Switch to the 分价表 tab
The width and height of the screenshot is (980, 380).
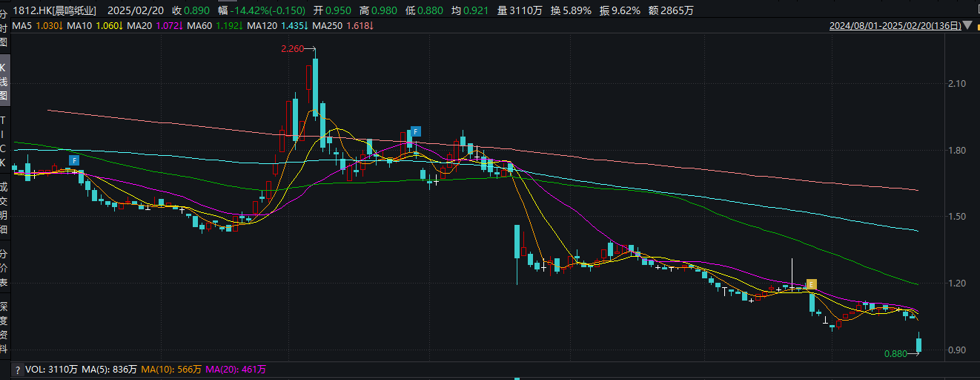coord(4,268)
